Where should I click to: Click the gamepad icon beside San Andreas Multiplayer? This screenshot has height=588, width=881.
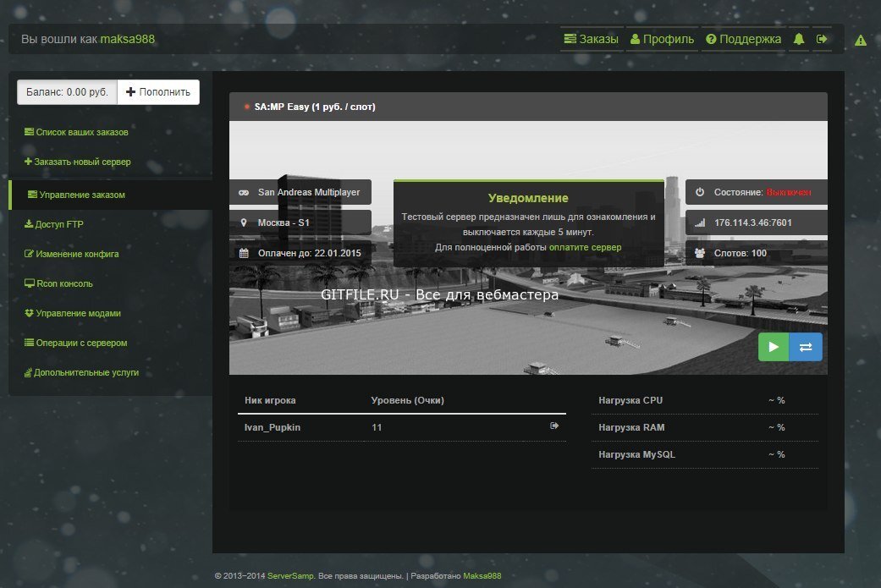point(244,193)
